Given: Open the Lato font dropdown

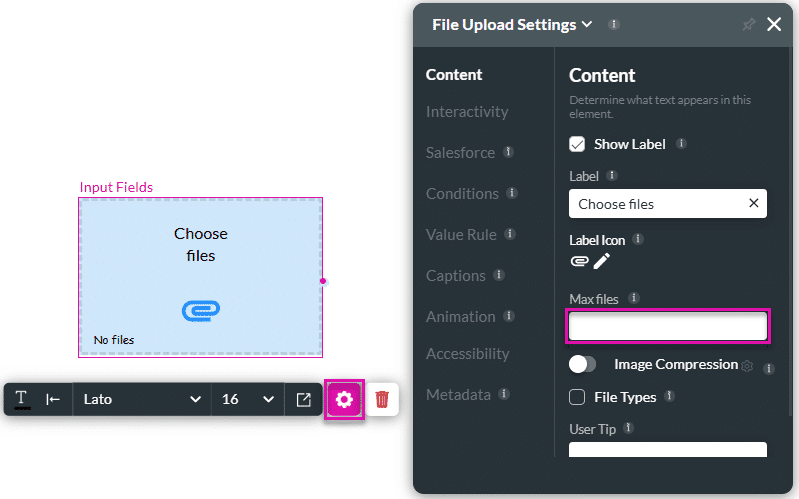Looking at the screenshot, I should click(x=141, y=399).
